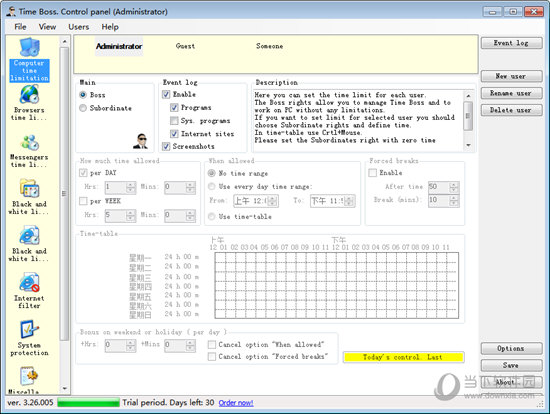The image size is (550, 414).
Task: Click sidebar scrollbar up arrow
Action: click(x=65, y=41)
